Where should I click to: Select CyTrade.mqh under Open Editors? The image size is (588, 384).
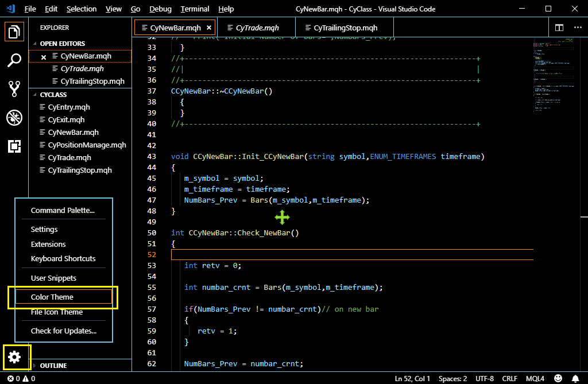[82, 69]
